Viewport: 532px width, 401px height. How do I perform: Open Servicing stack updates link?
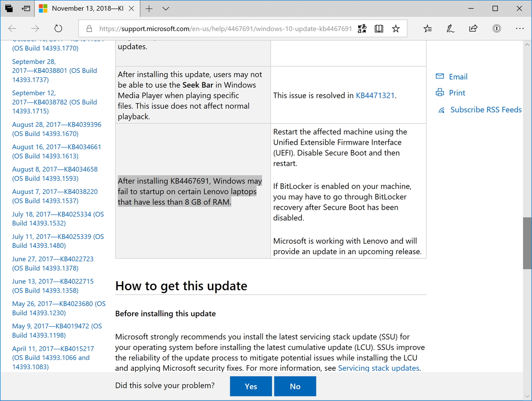pos(379,368)
